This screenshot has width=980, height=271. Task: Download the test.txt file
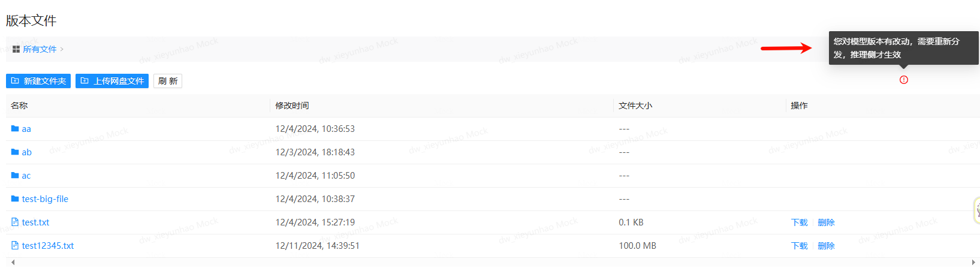tap(800, 222)
